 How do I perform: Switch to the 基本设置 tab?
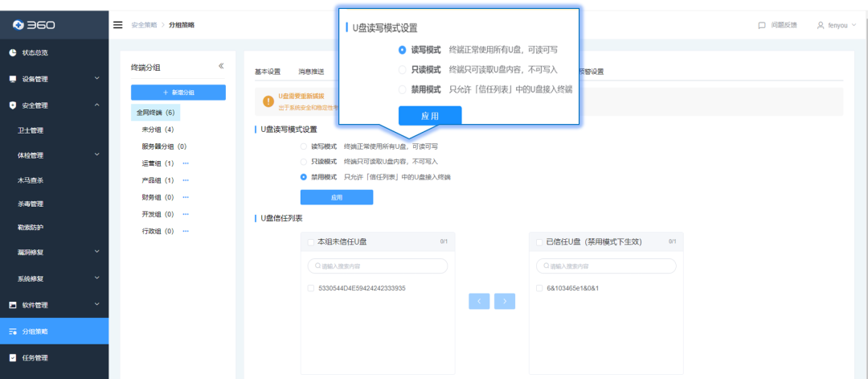(x=268, y=72)
